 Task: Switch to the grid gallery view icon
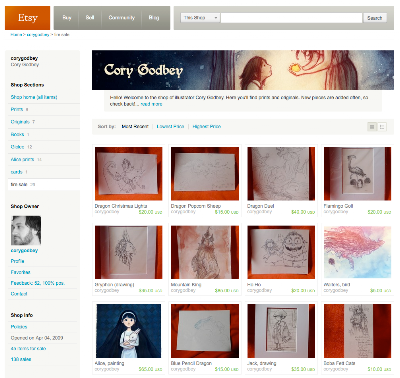pos(372,127)
